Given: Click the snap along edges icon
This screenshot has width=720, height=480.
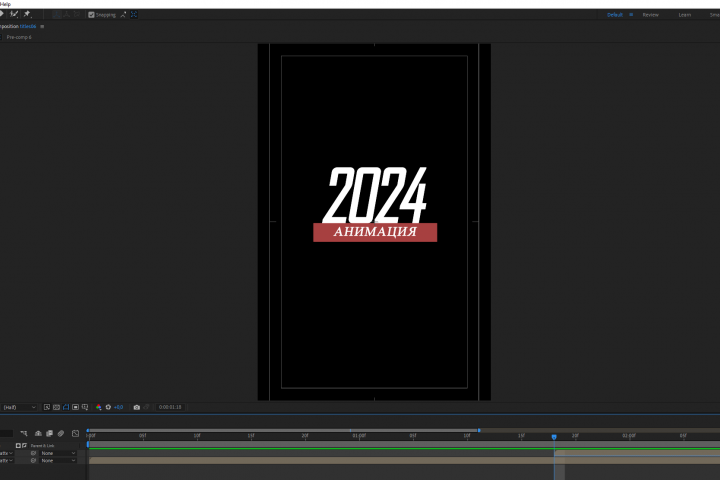Looking at the screenshot, I should pos(123,15).
